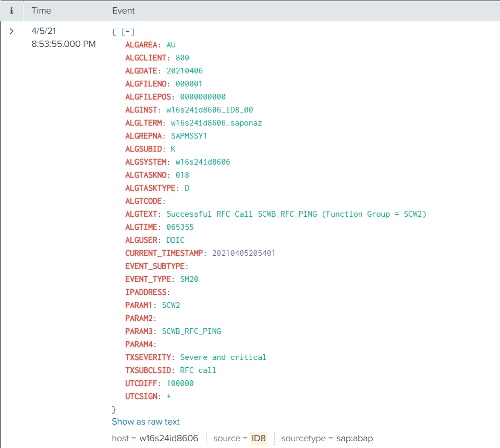Select the ALGAREA value AU

coord(171,45)
